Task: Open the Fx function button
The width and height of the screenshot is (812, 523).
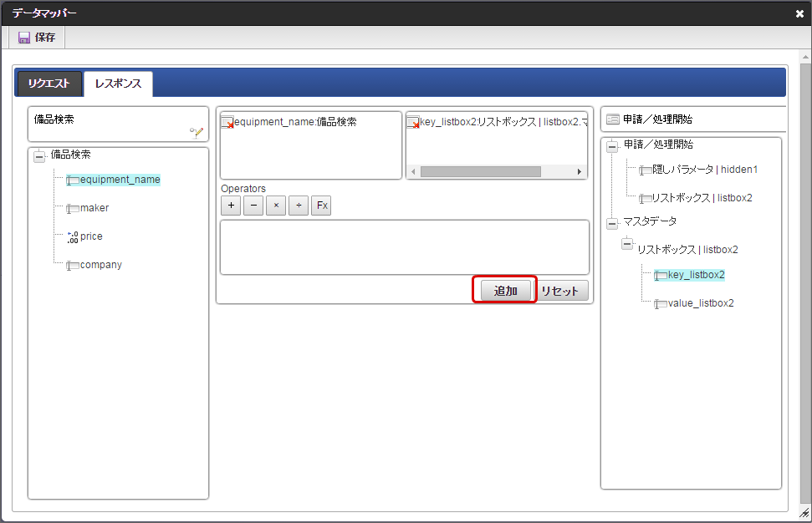Action: [321, 206]
